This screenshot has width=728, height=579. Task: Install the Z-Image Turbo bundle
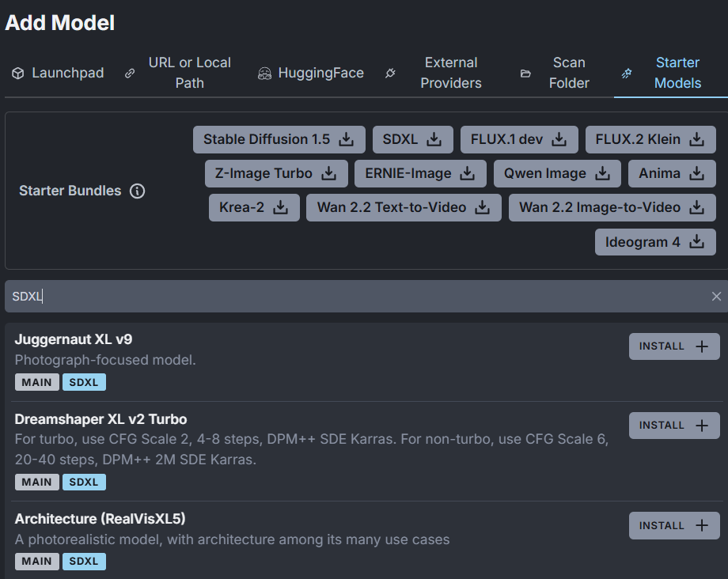click(x=276, y=173)
